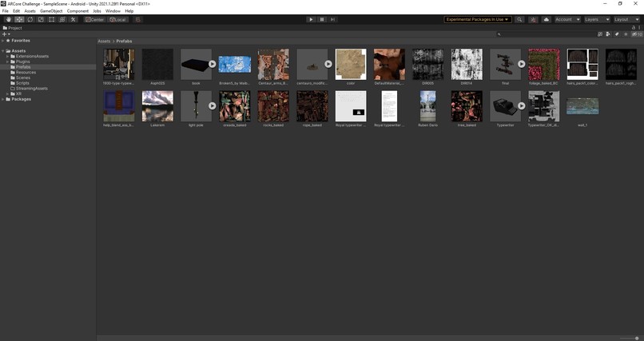The width and height of the screenshot is (644, 341).
Task: Expand the Packages folder
Action: point(3,99)
